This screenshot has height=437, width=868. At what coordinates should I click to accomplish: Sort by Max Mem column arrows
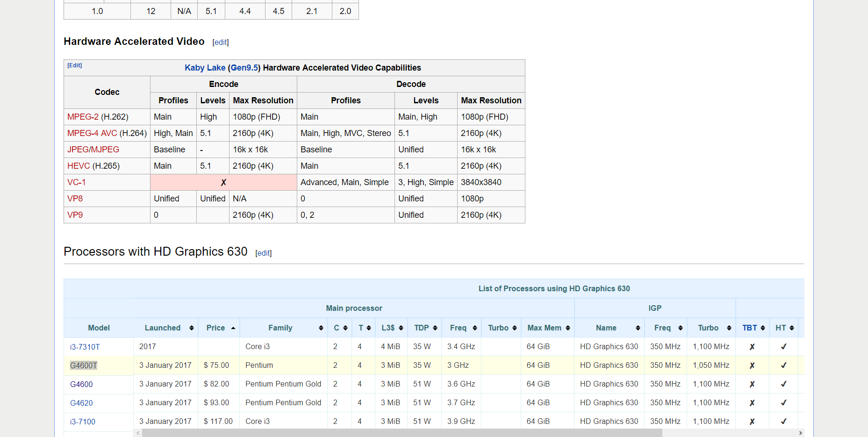[x=568, y=328]
